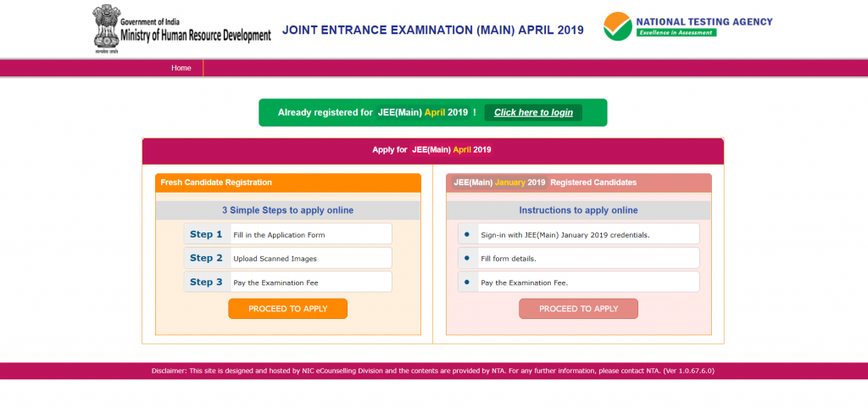
Task: Click the Ministry of Human Resource Development text
Action: click(x=196, y=36)
